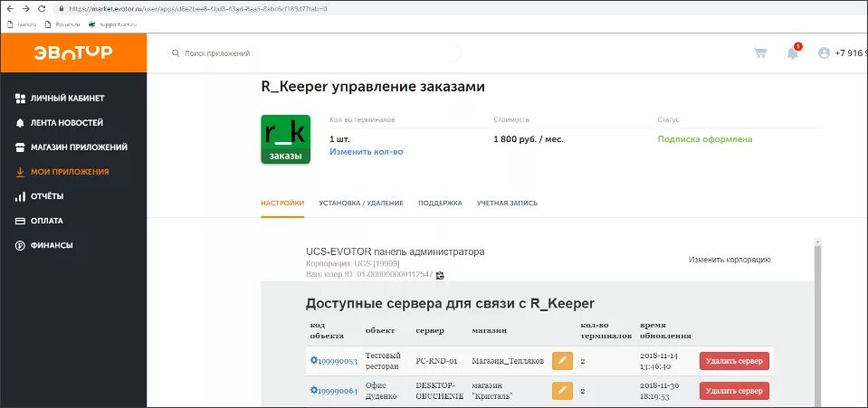The width and height of the screenshot is (868, 408).
Task: Click the +7 916 phone number account
Action: click(x=851, y=53)
